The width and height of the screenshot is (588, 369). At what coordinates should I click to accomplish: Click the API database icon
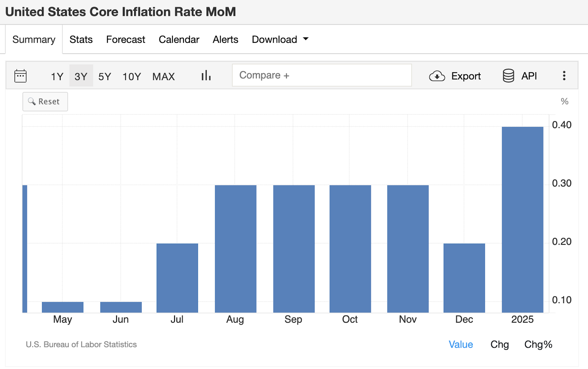(509, 76)
